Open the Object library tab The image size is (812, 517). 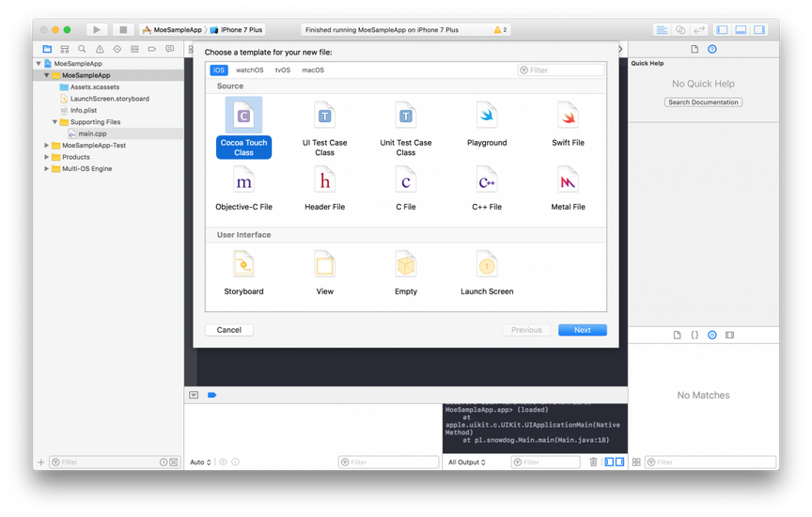[712, 336]
